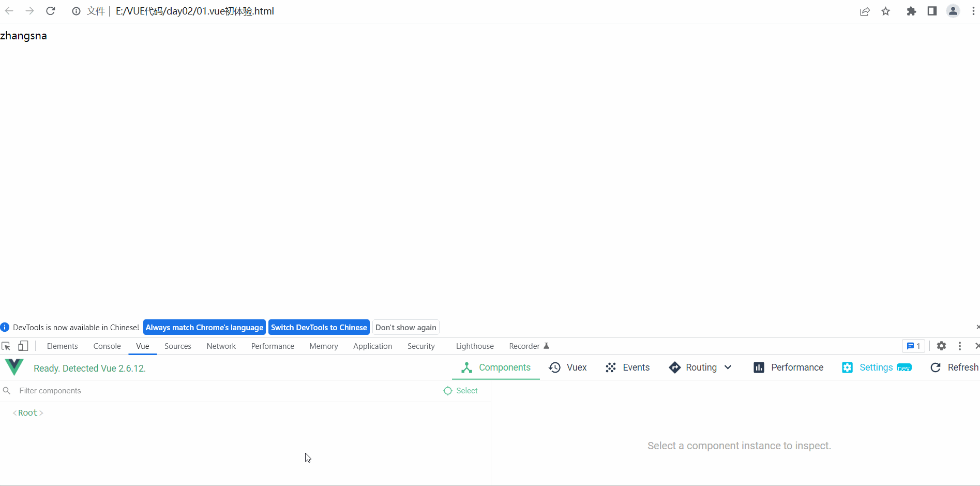The image size is (980, 486).
Task: Open DevTools more options menu
Action: click(960, 346)
